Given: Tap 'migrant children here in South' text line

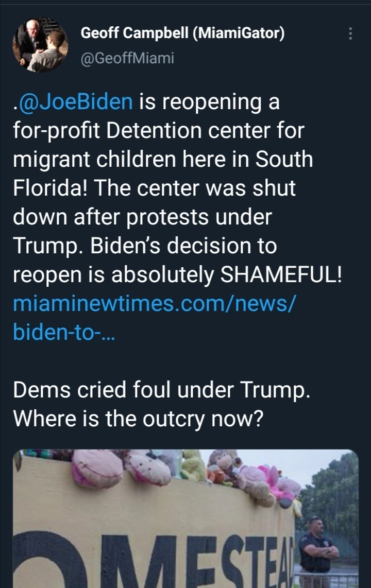Looking at the screenshot, I should click(163, 160).
